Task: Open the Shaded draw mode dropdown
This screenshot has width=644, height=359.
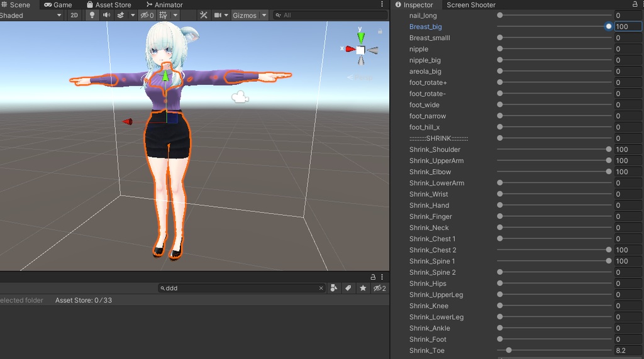Action: coord(31,15)
